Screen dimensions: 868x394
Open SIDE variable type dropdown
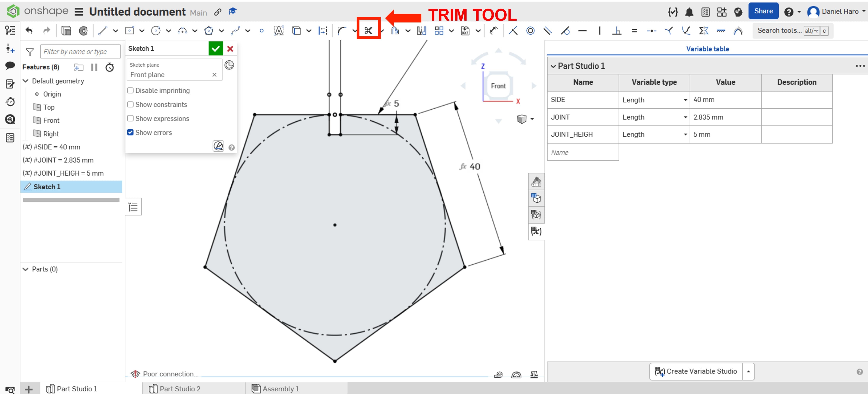685,100
